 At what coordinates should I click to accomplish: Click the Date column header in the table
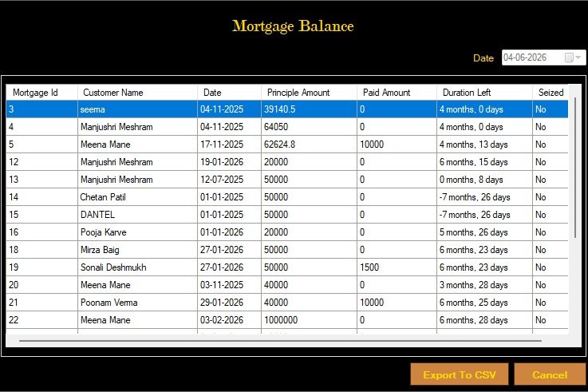tap(229, 93)
